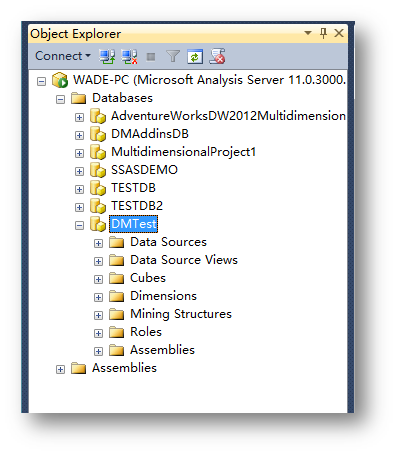Expand the Assemblies folder under DMTest
The height and width of the screenshot is (455, 397).
click(98, 351)
